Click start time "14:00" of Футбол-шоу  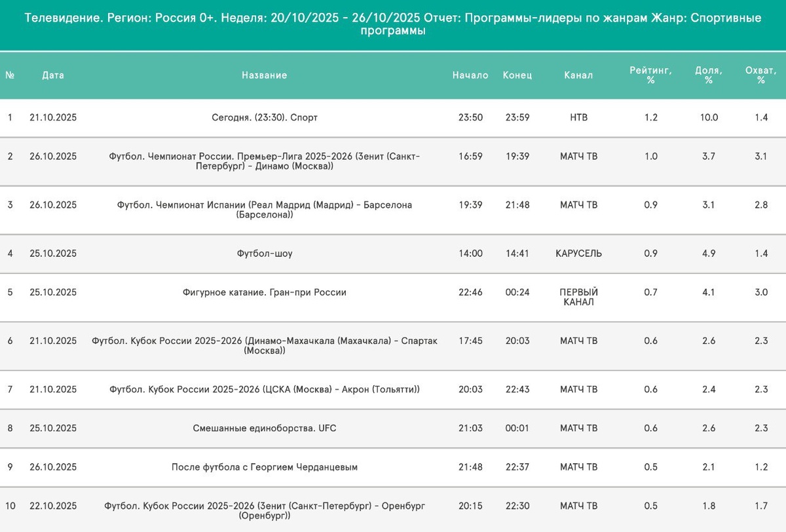point(471,254)
